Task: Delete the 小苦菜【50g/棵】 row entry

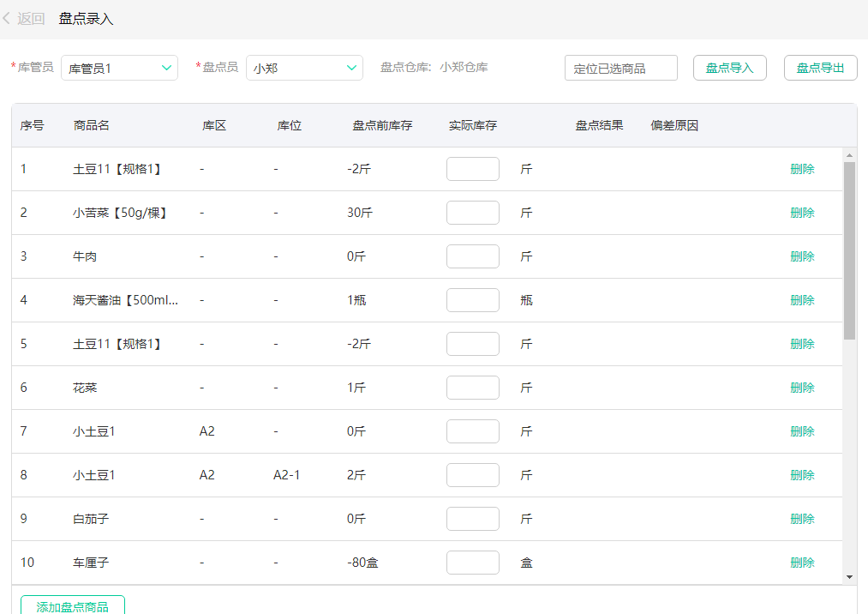Action: 801,212
